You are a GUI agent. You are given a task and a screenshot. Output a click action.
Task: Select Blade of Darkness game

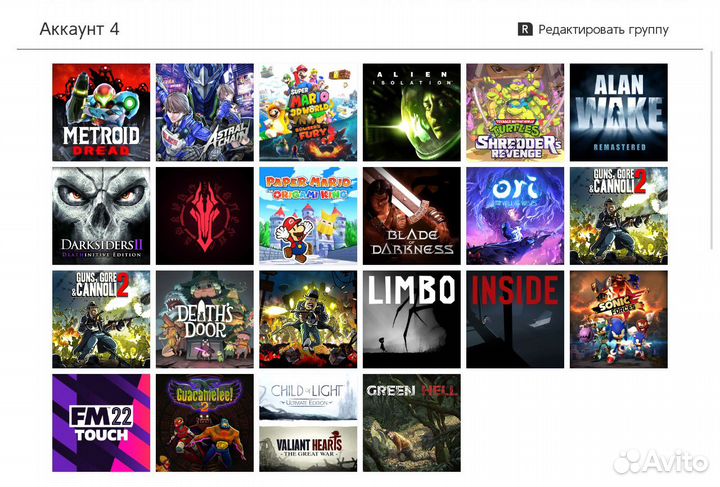(412, 216)
